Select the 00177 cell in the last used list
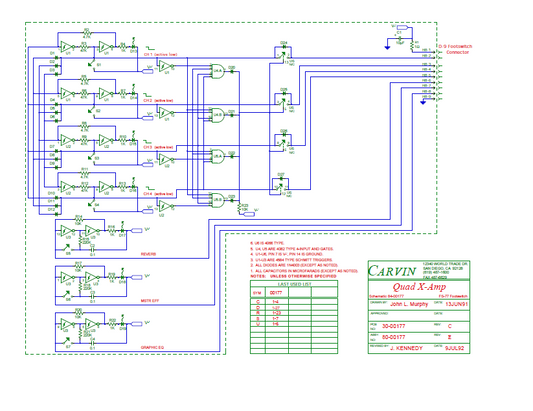This screenshot has width=533, height=411. point(276,293)
